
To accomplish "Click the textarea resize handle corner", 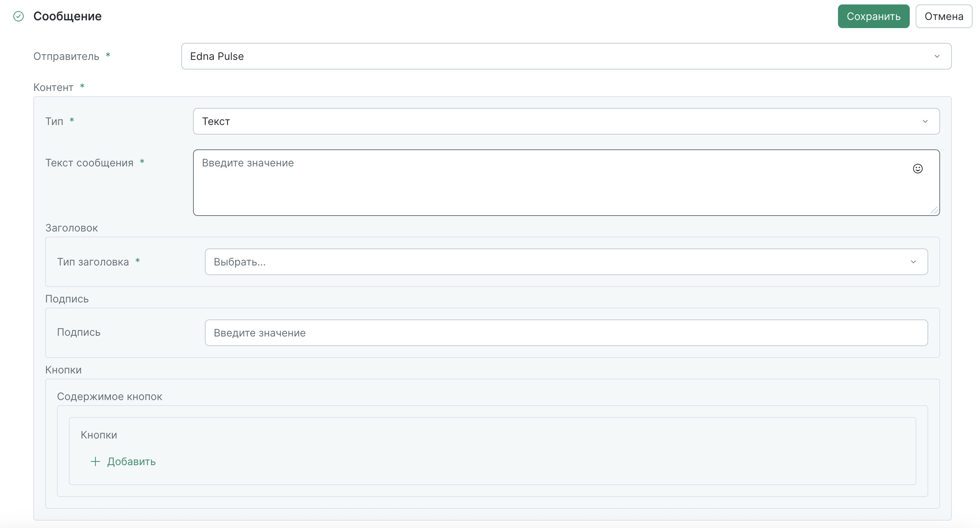I will pyautogui.click(x=934, y=210).
